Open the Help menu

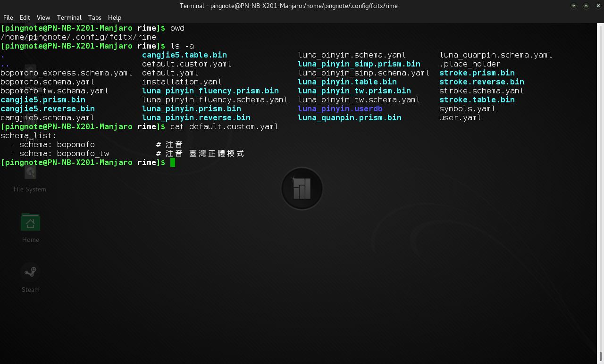click(x=115, y=17)
